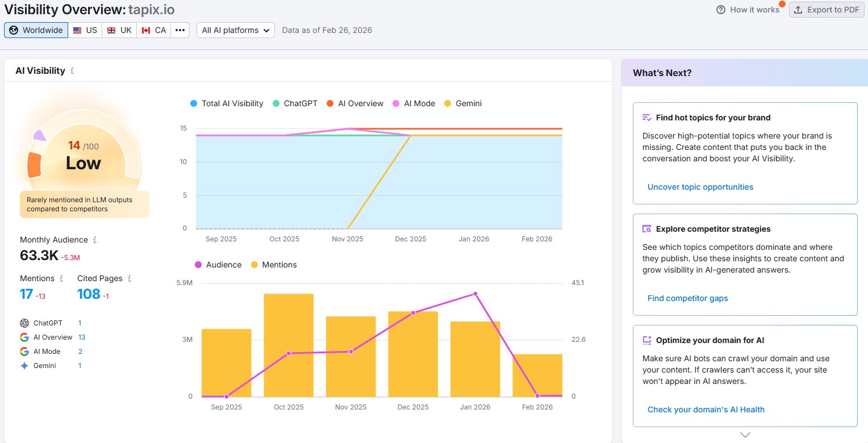This screenshot has width=868, height=443.
Task: Click the Google icon next to AI Overview
Action: click(24, 337)
